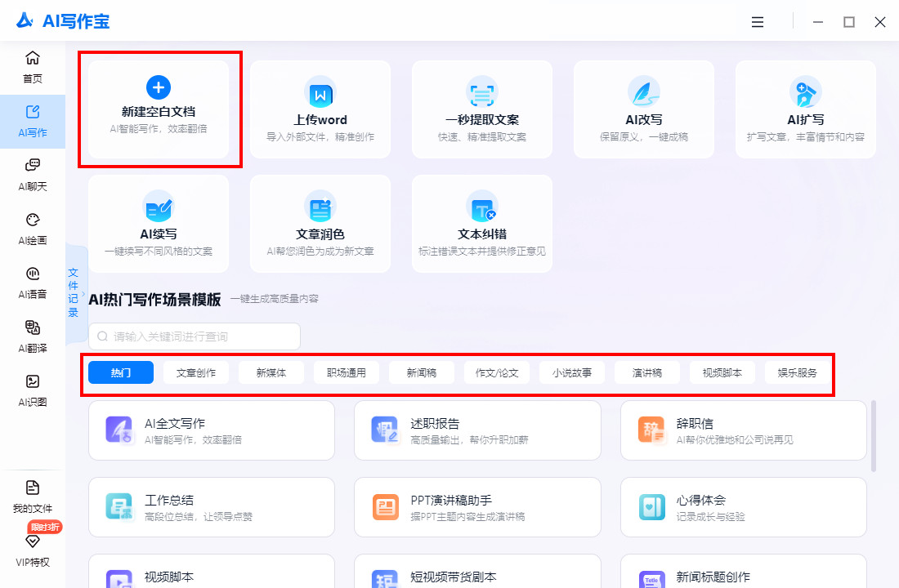Switch to the 新媒体 template tab

271,372
